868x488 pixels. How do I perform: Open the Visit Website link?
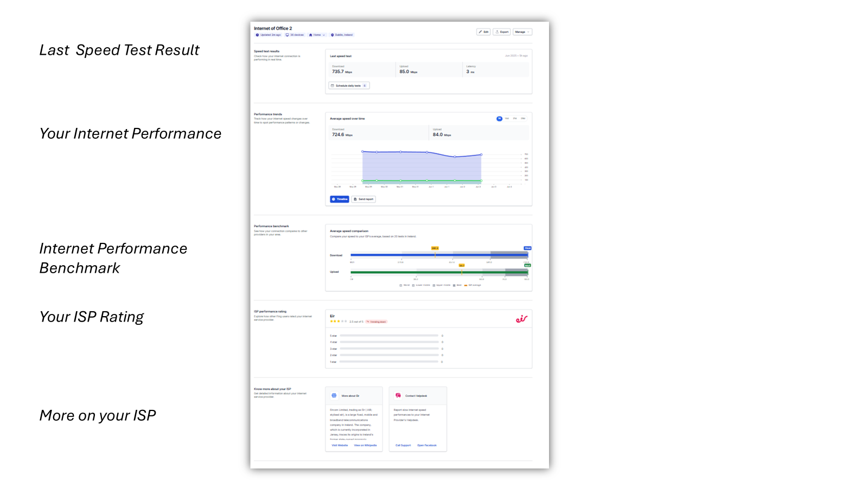[x=340, y=445]
